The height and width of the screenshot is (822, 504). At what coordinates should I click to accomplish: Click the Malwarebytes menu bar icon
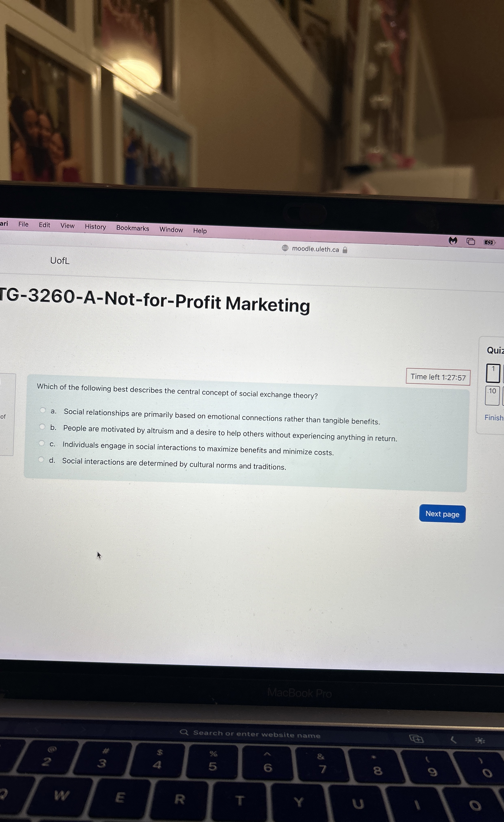(453, 241)
